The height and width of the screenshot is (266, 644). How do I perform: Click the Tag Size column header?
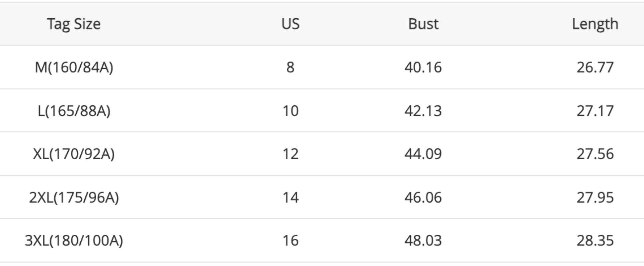click(x=74, y=24)
